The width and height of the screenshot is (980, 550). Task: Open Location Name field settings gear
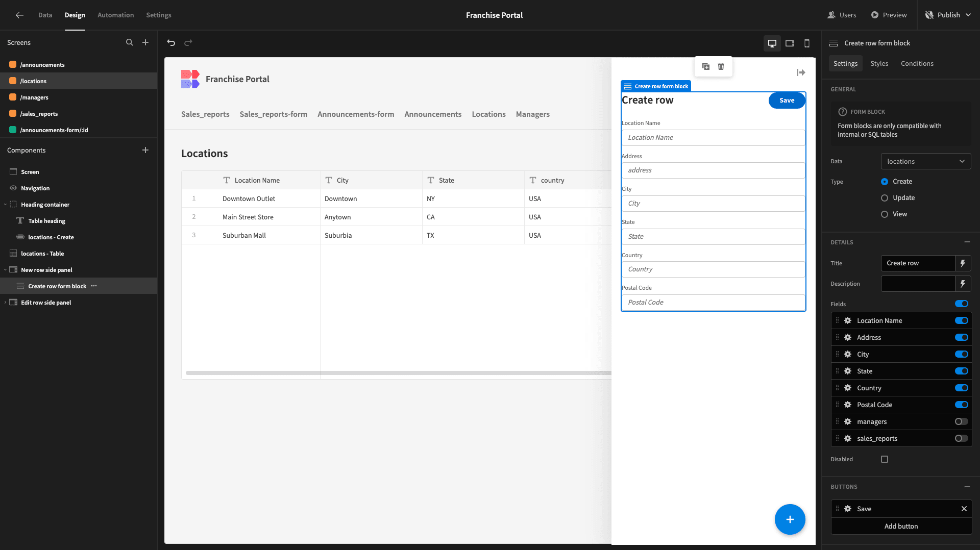click(848, 320)
